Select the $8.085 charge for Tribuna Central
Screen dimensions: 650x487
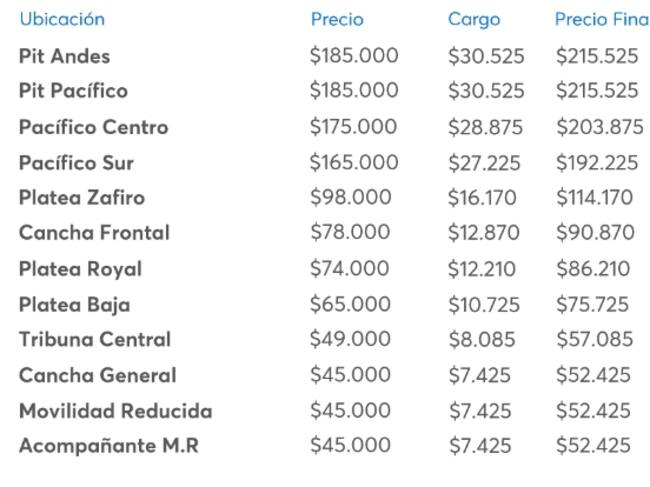tap(479, 339)
